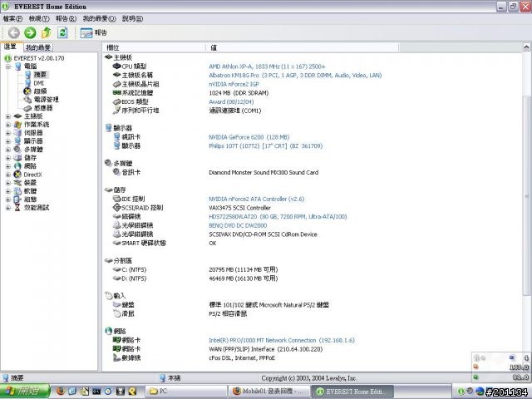This screenshot has height=399, width=532.
Task: Expand the 作業系統 tree node
Action: tap(8, 125)
